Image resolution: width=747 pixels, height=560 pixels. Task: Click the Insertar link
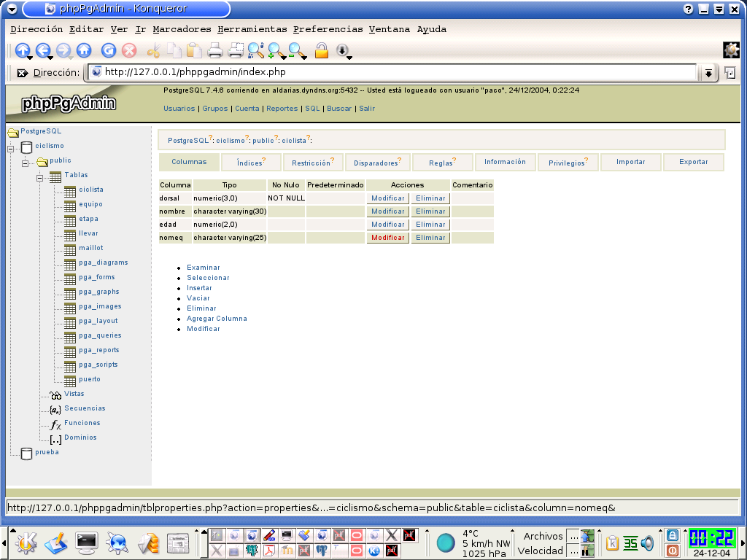(199, 288)
